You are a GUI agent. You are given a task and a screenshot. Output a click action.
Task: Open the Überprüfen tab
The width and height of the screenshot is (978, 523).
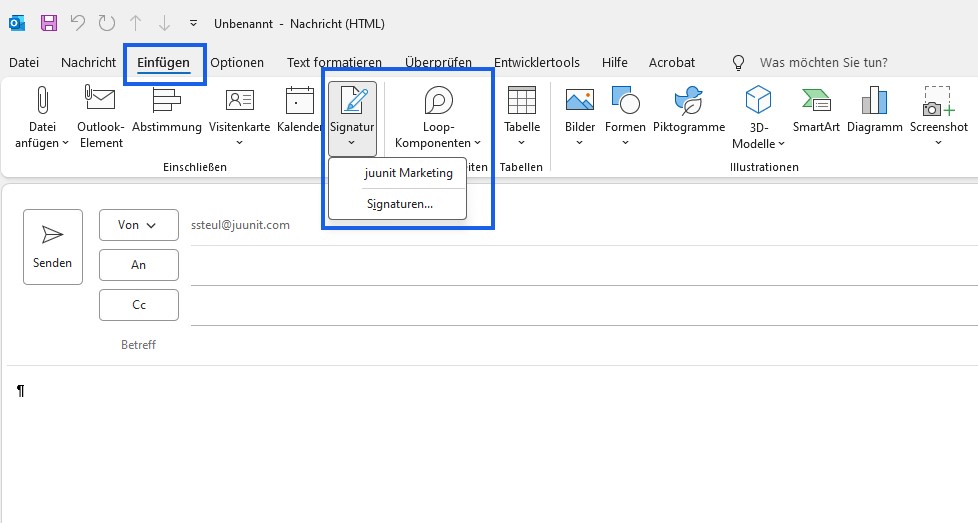tap(438, 62)
